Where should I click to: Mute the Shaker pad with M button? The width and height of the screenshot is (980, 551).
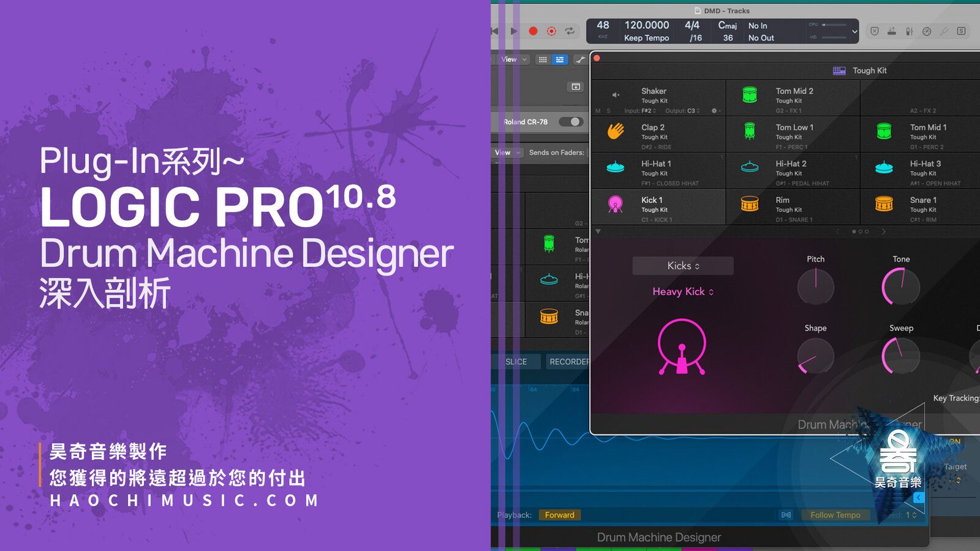598,111
